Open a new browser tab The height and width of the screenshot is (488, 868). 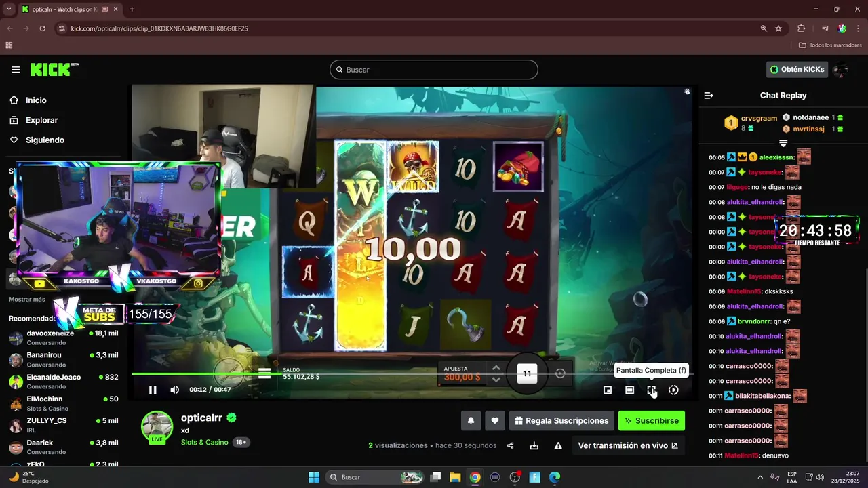click(132, 9)
